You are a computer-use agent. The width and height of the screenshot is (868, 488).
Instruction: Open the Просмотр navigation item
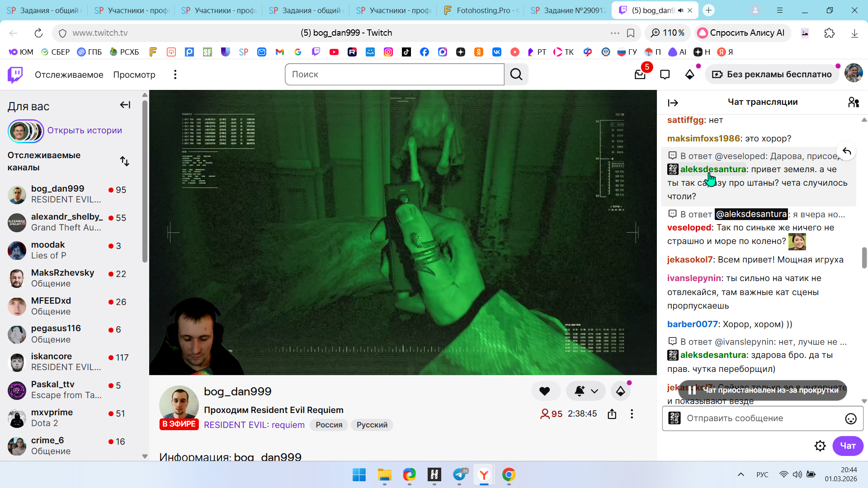[134, 75]
